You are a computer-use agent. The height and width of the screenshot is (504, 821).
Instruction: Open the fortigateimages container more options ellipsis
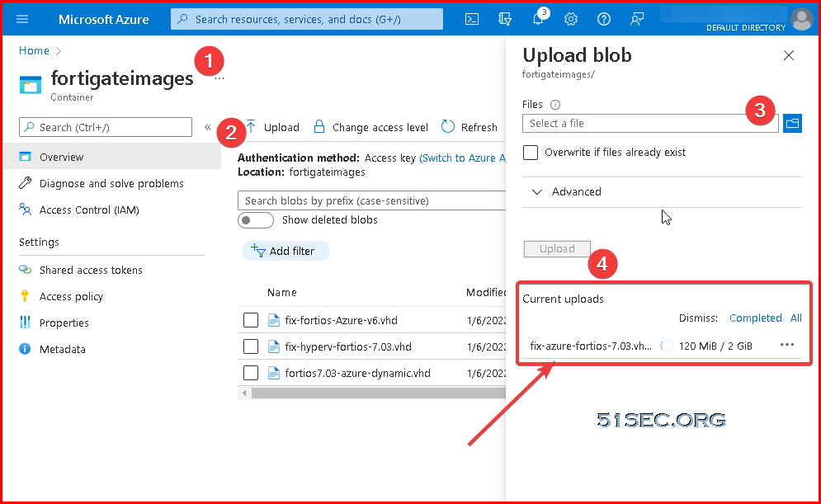click(x=219, y=78)
